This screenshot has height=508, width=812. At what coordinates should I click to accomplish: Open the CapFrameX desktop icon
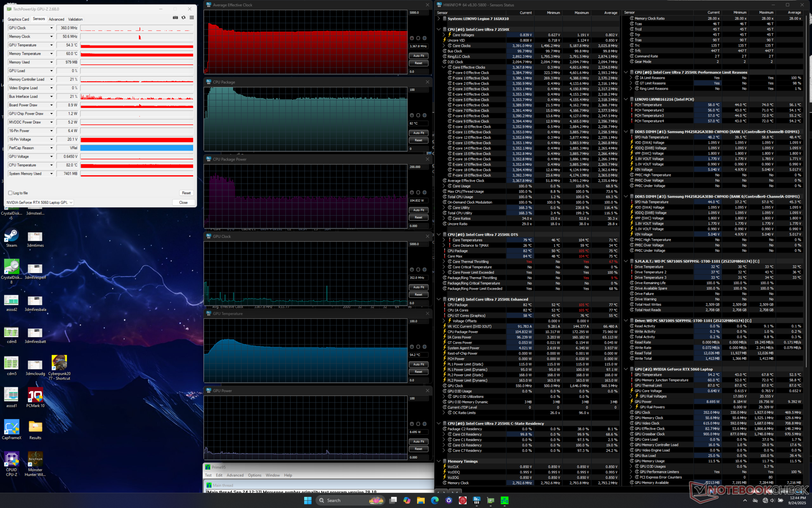(x=11, y=427)
